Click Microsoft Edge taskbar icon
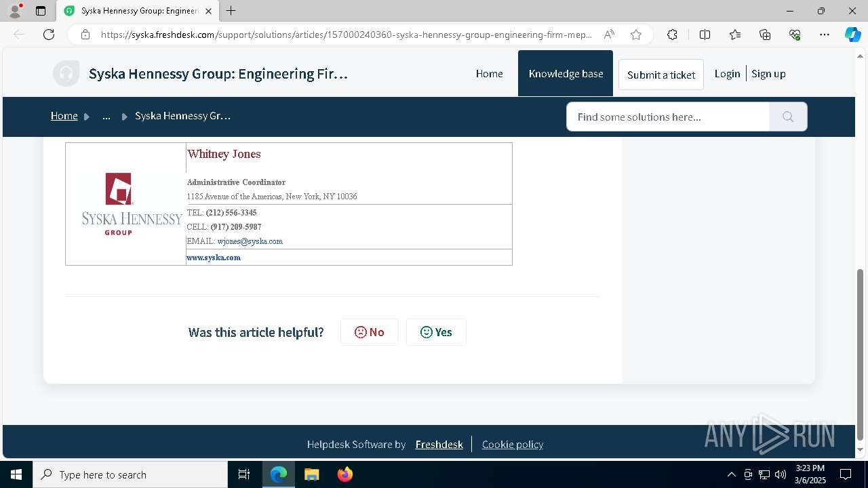This screenshot has height=488, width=868. coord(279,474)
